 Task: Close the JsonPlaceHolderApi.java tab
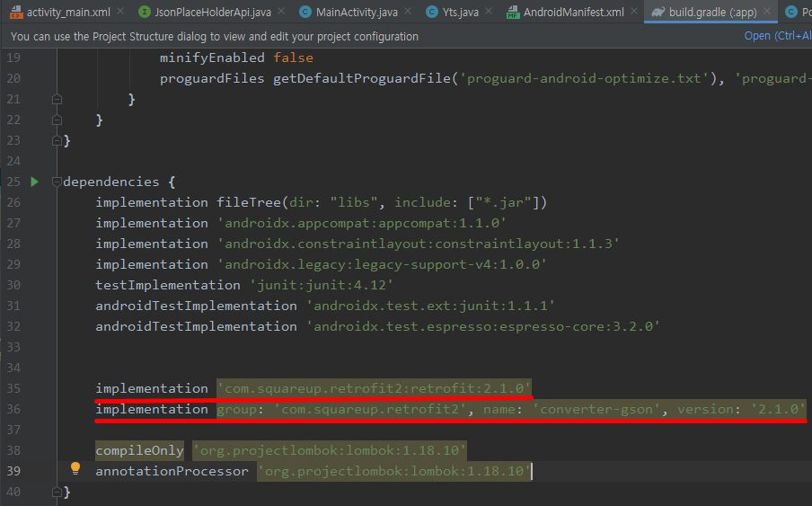(281, 11)
